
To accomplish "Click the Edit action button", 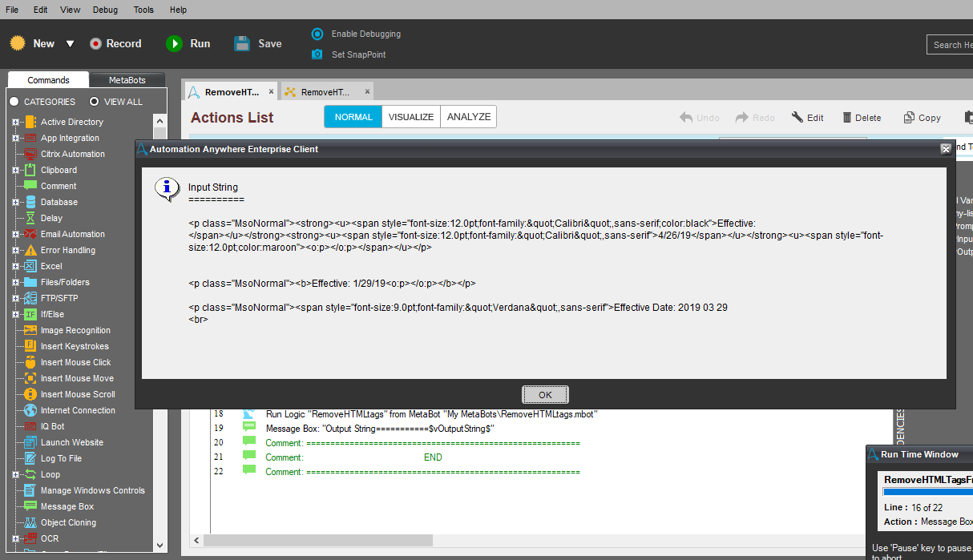I will [808, 118].
